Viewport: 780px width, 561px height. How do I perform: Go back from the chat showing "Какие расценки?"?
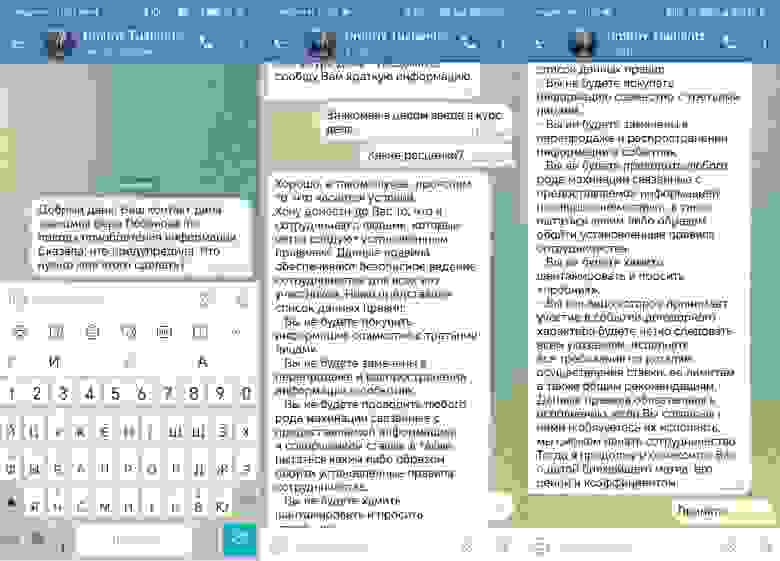click(281, 44)
